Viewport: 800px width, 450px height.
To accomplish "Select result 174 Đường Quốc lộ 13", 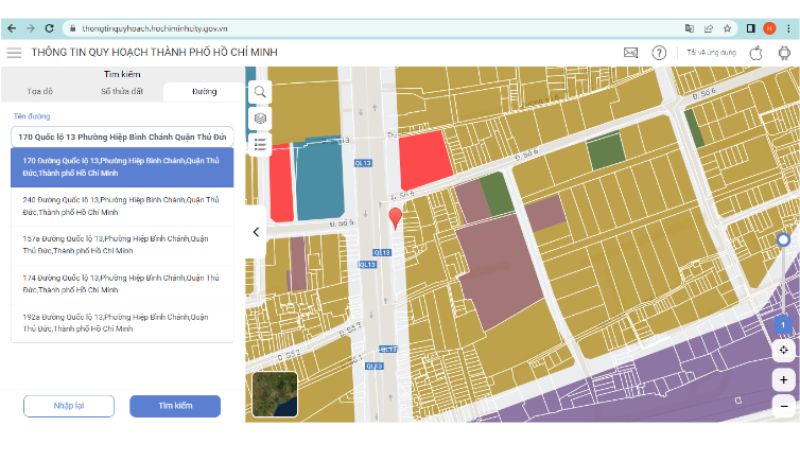I will click(122, 284).
